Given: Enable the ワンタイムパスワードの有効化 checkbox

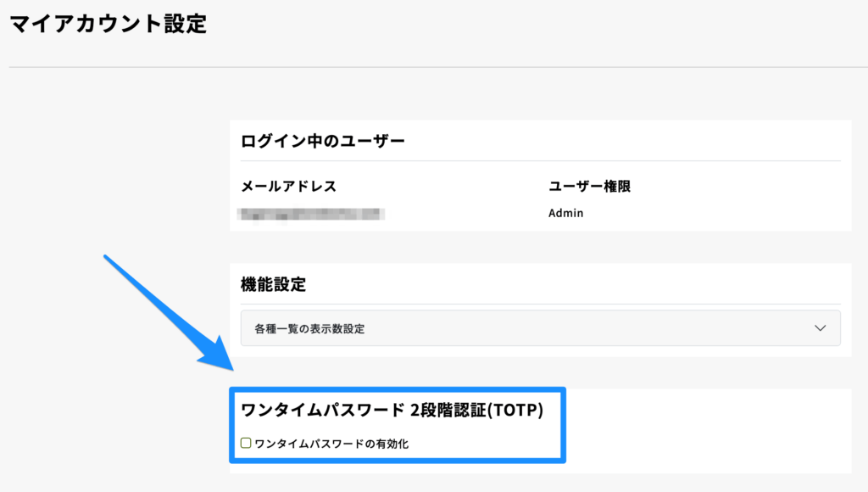Looking at the screenshot, I should [x=246, y=443].
